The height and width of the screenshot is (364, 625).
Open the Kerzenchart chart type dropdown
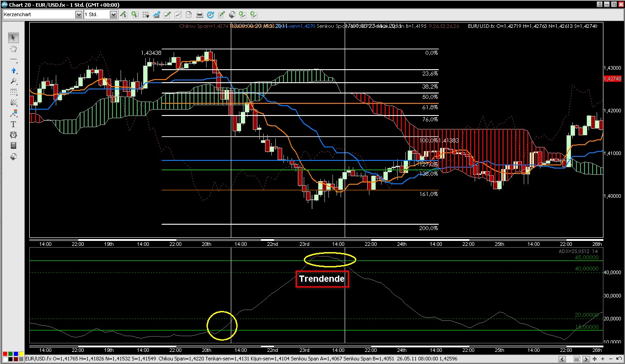coord(78,15)
